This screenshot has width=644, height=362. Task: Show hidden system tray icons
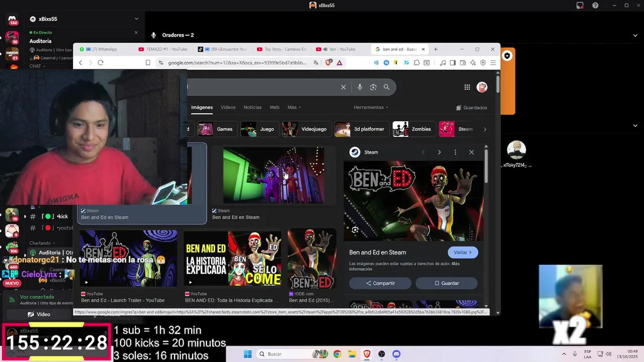[563, 354]
